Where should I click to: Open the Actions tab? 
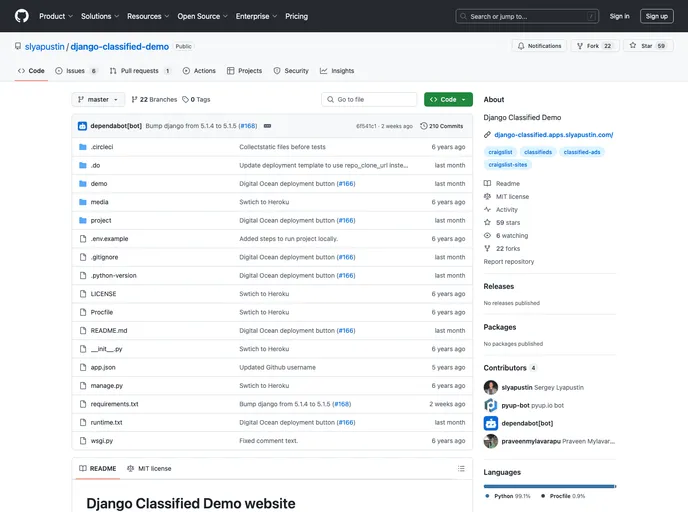[x=199, y=71]
